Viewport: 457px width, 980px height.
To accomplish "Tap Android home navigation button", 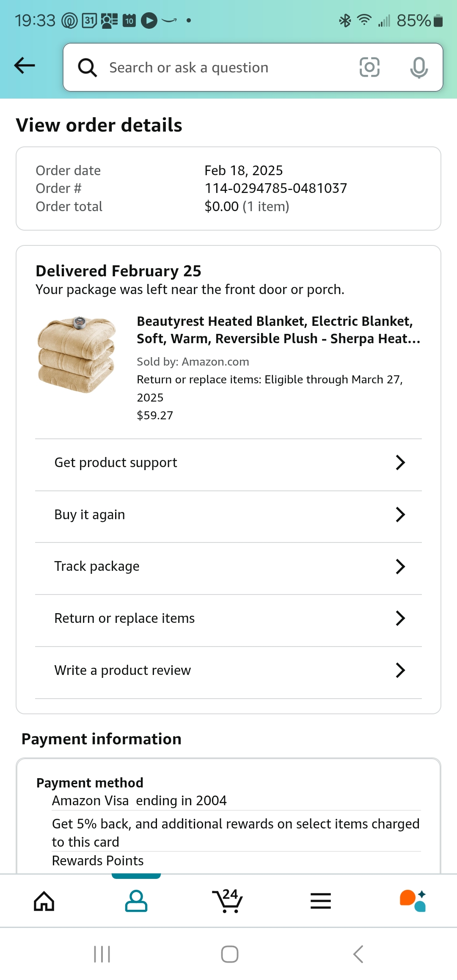I will click(229, 954).
